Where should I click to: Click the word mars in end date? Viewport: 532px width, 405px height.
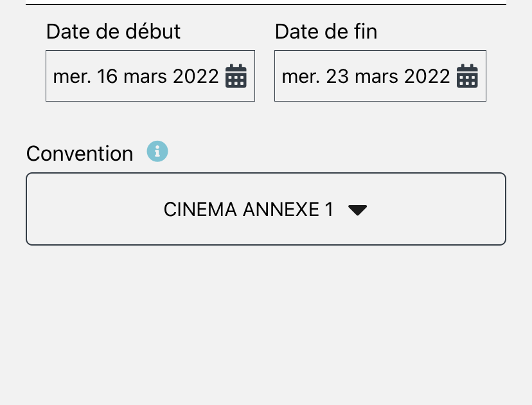coord(377,77)
